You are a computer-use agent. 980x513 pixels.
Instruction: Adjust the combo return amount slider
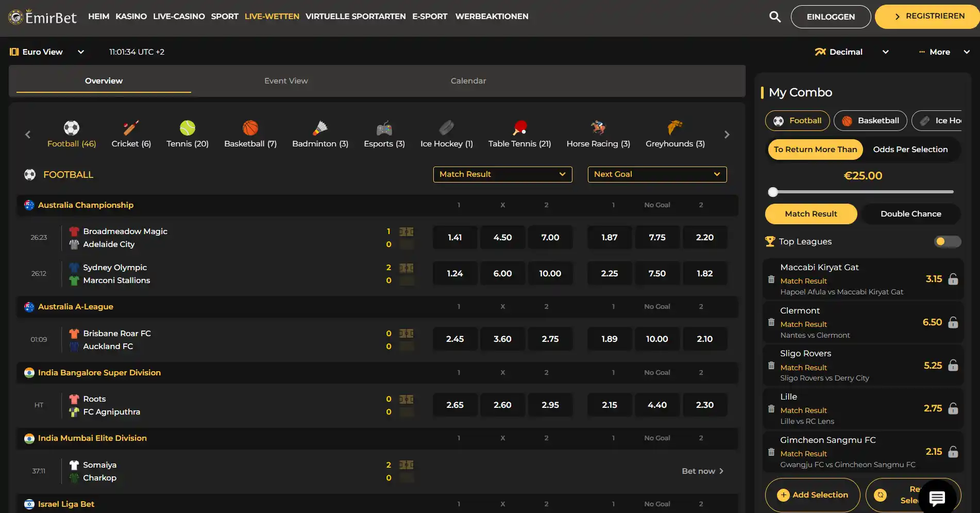(773, 192)
